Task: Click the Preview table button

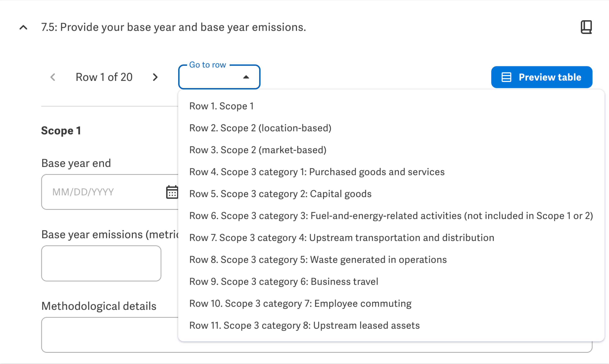Action: pos(542,77)
